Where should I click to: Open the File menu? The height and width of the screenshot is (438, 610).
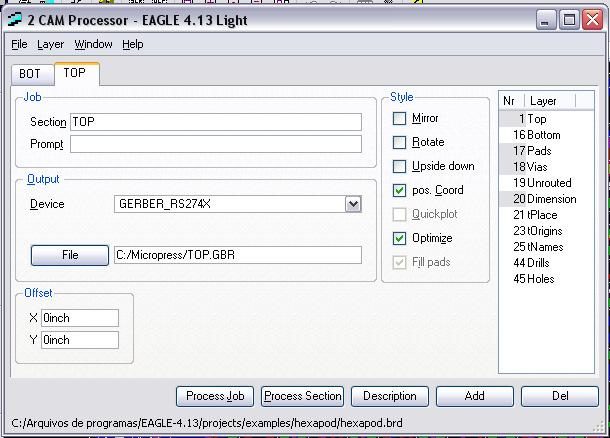click(x=19, y=44)
